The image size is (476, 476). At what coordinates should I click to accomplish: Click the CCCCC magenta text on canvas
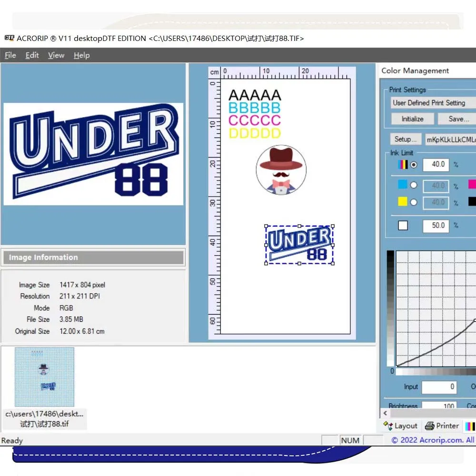255,120
